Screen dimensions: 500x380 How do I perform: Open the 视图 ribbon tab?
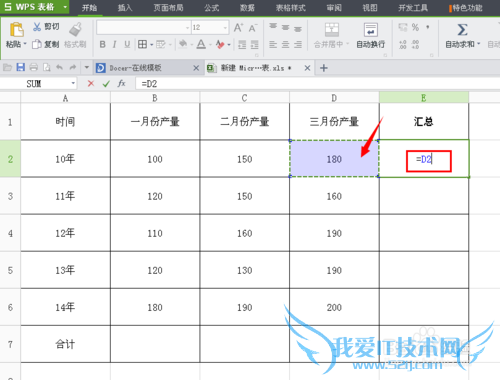tap(370, 8)
